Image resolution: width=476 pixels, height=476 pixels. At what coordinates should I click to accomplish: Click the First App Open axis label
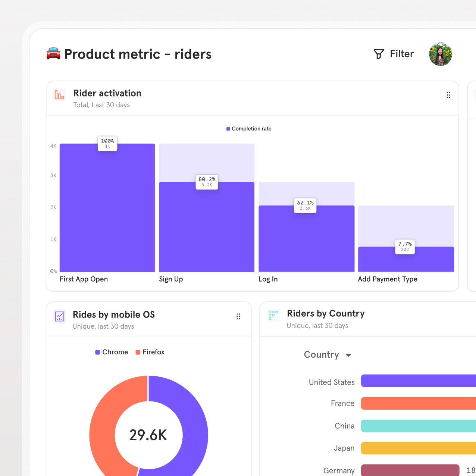(84, 279)
